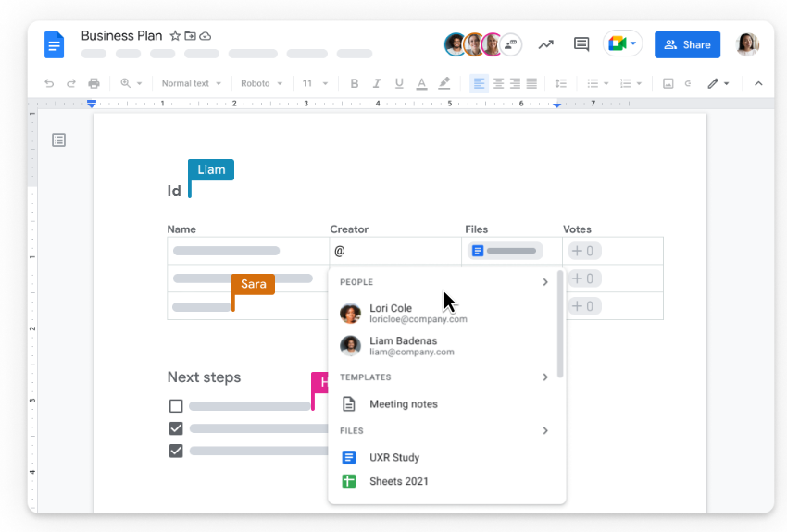Viewport: 787px width, 532px height.
Task: Open the Normal text style dropdown
Action: coord(191,83)
